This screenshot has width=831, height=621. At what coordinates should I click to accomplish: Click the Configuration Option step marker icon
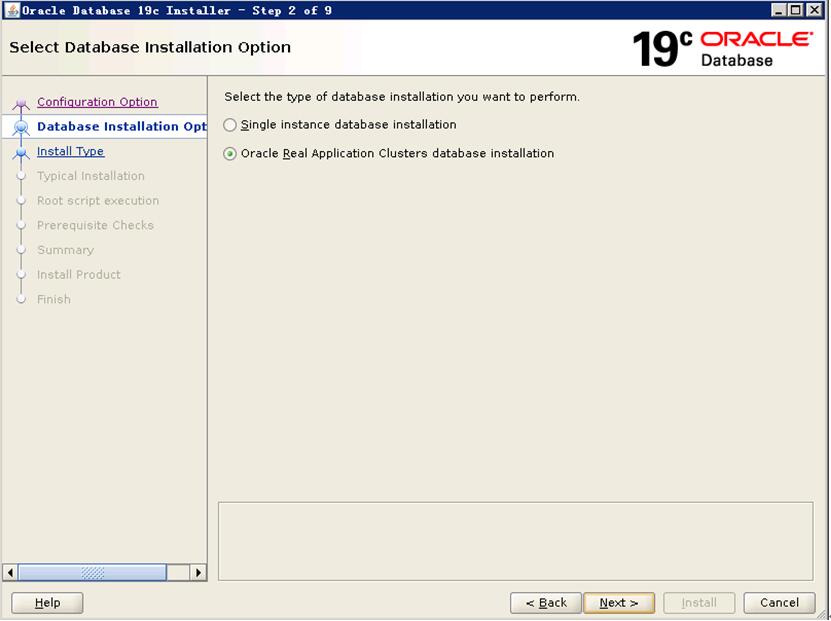tap(21, 103)
